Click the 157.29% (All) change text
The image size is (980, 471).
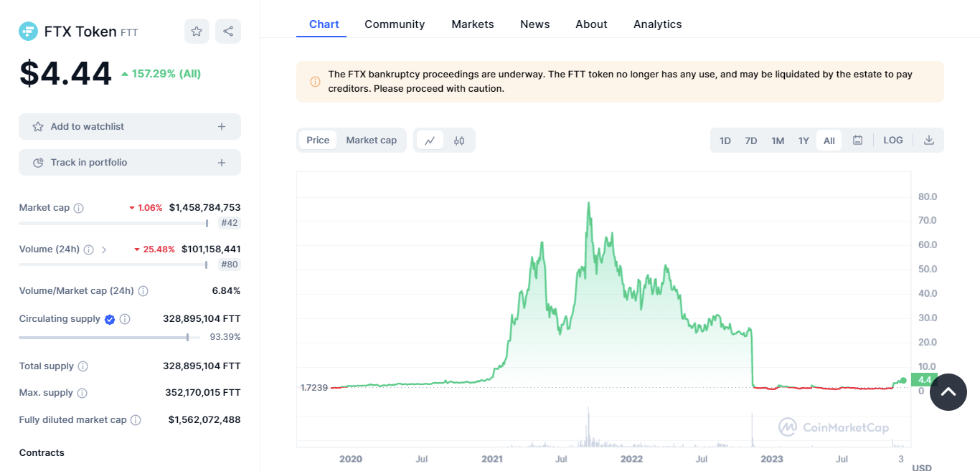click(166, 74)
